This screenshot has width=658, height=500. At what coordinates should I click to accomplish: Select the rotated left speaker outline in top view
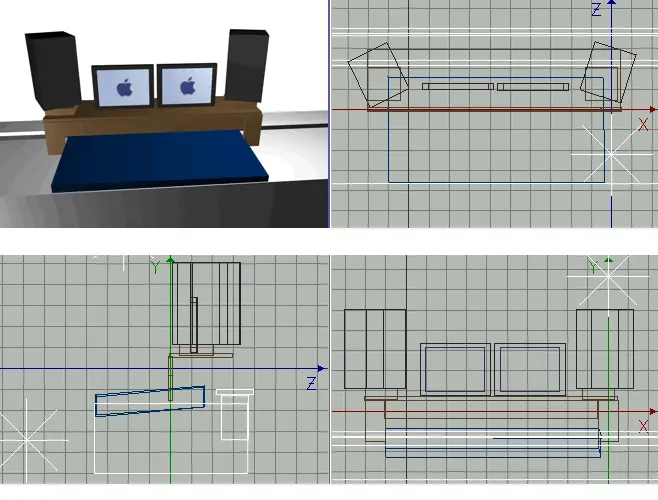point(378,75)
